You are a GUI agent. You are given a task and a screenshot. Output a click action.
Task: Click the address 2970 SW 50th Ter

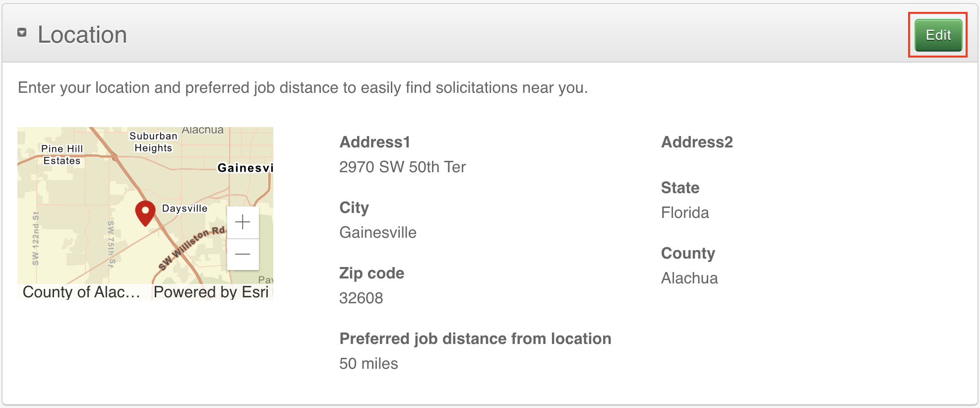[402, 167]
